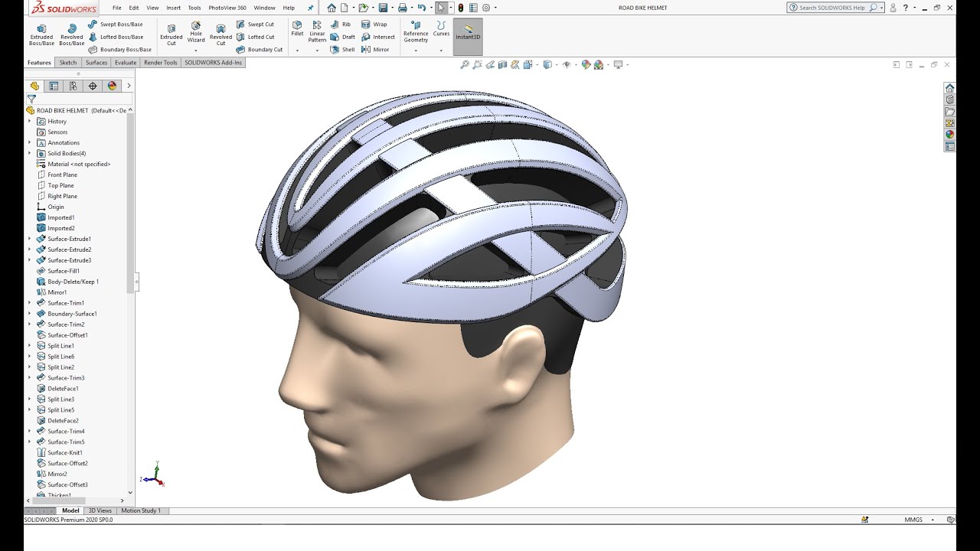980x551 pixels.
Task: Open the ConfigurationManager panel tab
Action: [x=73, y=86]
